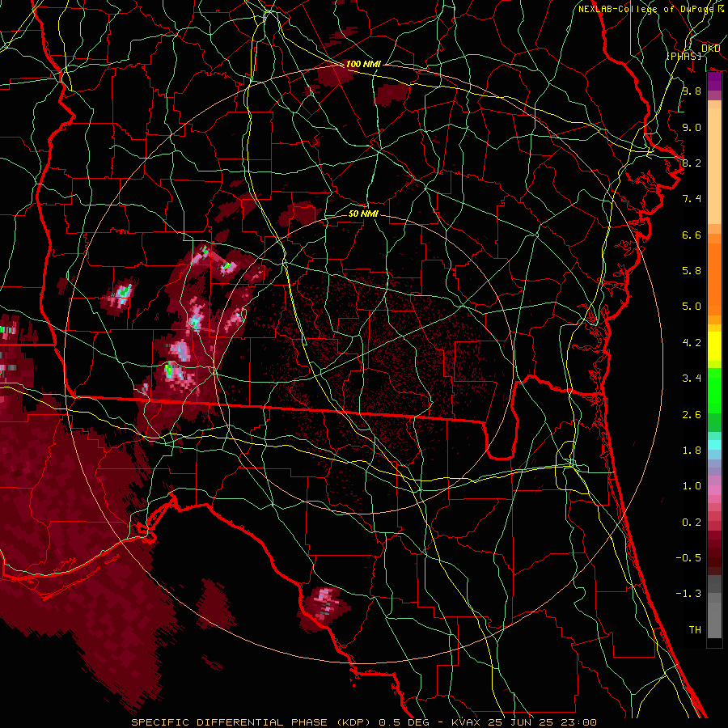The image size is (728, 728).
Task: Click the 1.8 scale value
Action: click(692, 451)
